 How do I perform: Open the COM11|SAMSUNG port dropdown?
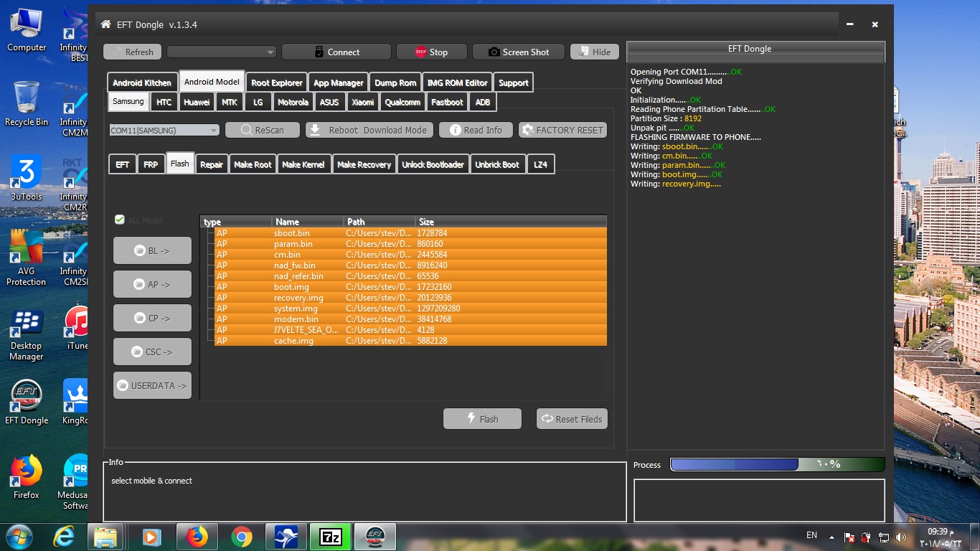[164, 130]
